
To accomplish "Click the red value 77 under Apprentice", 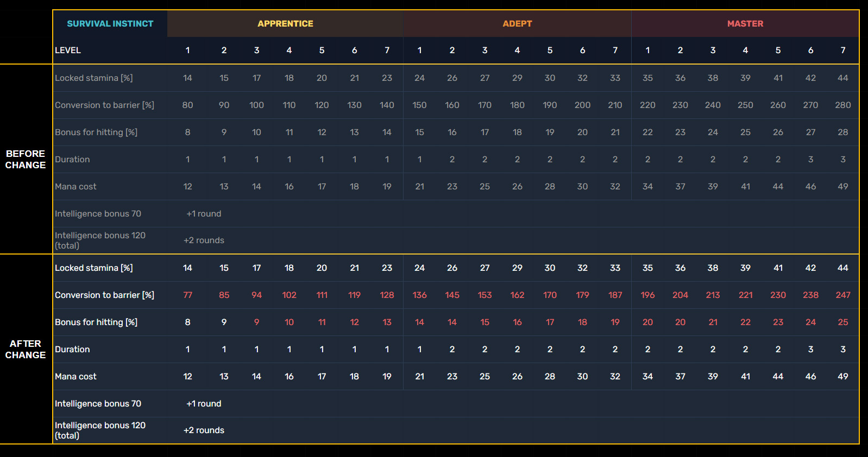I will click(187, 295).
